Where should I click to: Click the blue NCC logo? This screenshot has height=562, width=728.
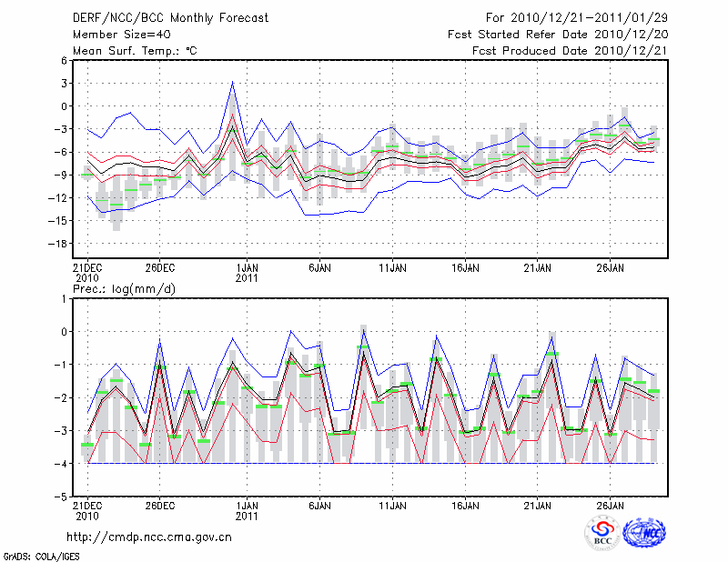[x=643, y=532]
